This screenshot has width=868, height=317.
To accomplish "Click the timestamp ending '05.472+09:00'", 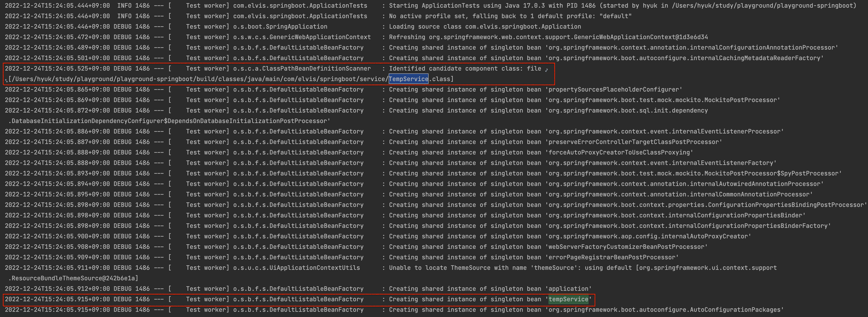I will tap(57, 37).
